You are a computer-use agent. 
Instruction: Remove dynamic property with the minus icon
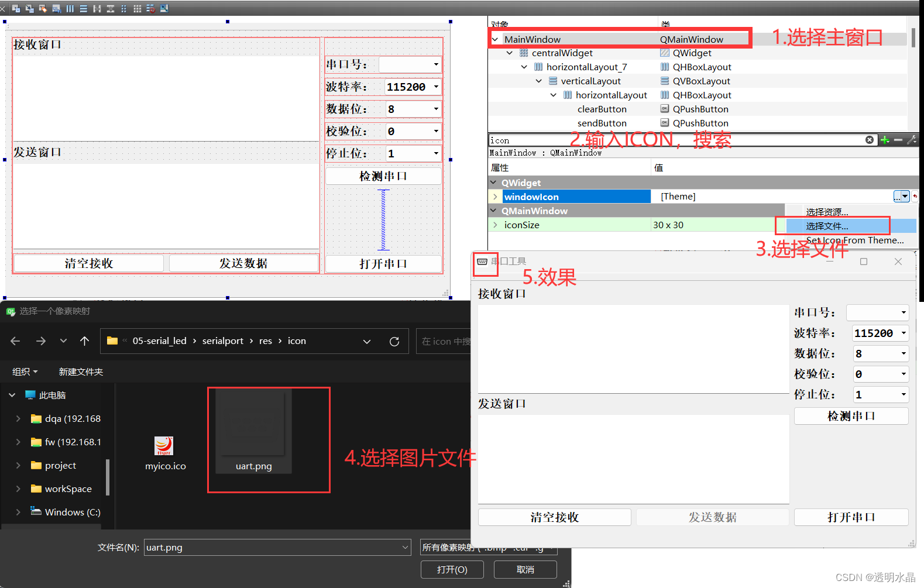(x=898, y=140)
